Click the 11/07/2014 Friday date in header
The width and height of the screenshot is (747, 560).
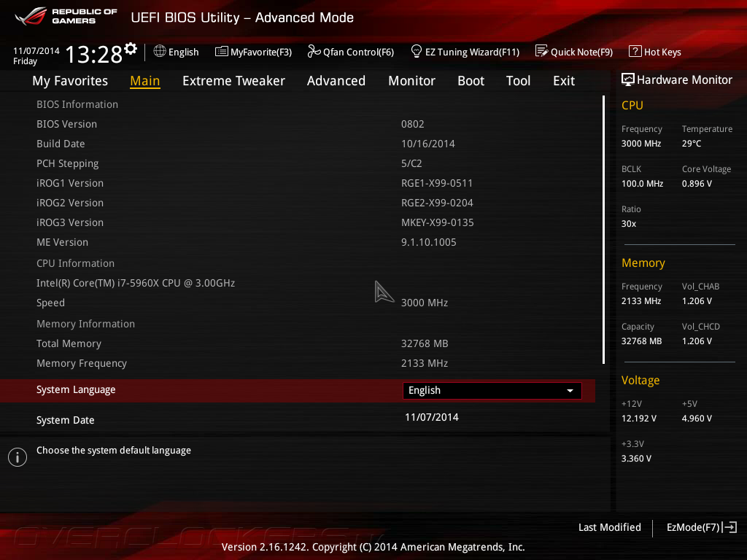pyautogui.click(x=36, y=55)
